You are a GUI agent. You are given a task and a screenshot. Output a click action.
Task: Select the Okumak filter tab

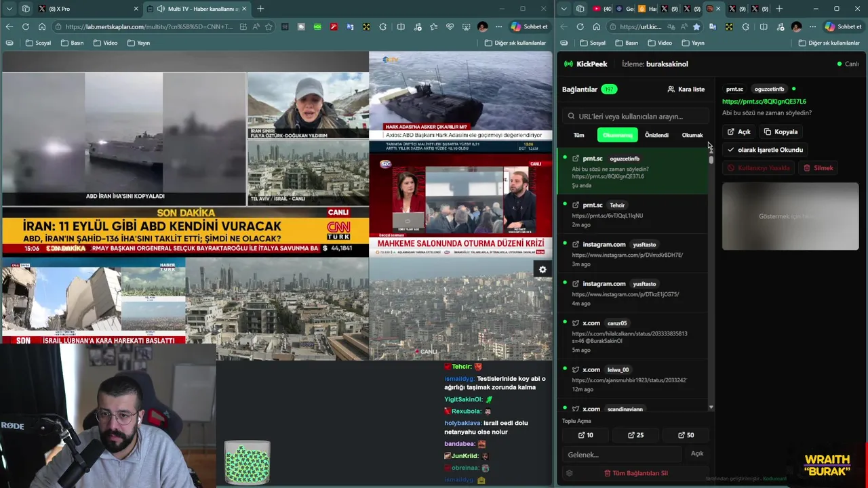point(692,135)
